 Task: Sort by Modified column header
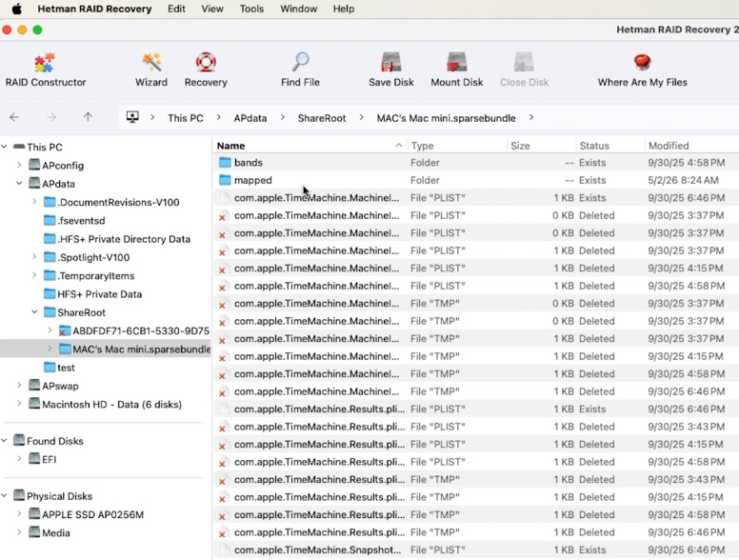coord(692,146)
